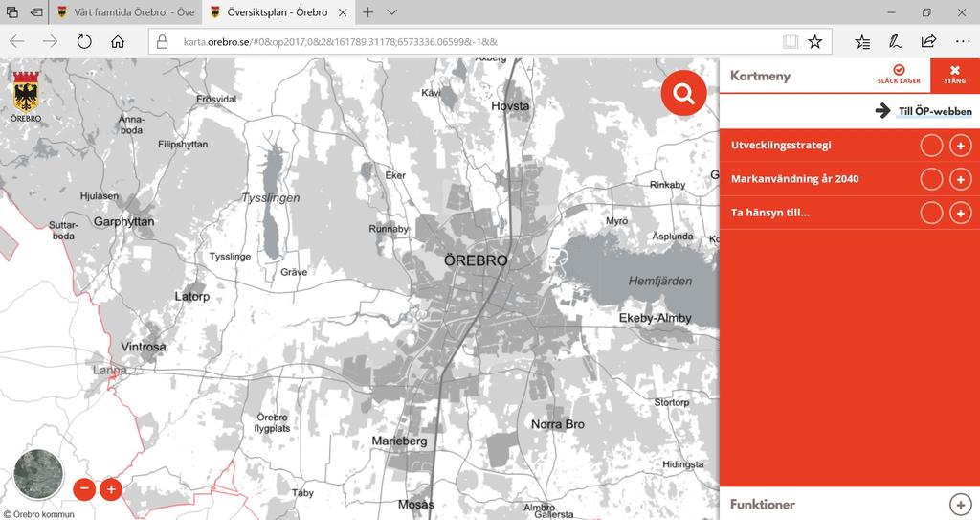Screen dimensions: 980x520
Task: Toggle the Markanvändning år 2040 layer circle
Action: (931, 180)
